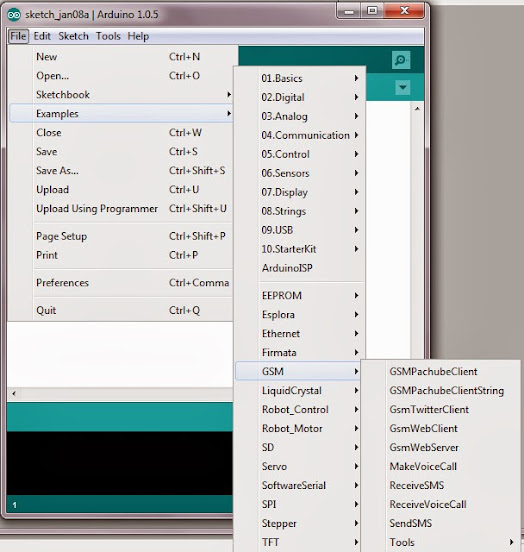This screenshot has height=552, width=524.
Task: Select Close from the File menu
Action: [x=121, y=133]
